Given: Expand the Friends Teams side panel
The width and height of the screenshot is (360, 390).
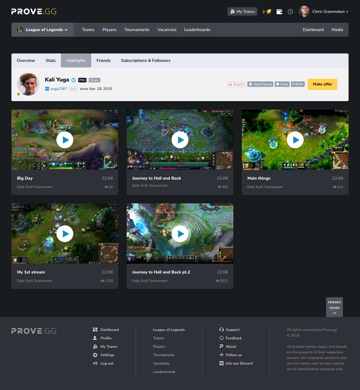Looking at the screenshot, I should click(x=334, y=307).
